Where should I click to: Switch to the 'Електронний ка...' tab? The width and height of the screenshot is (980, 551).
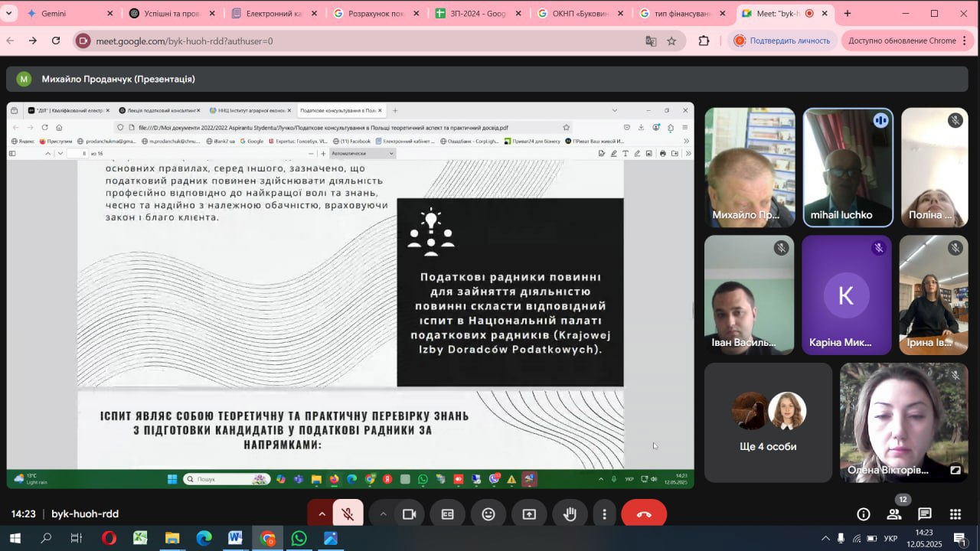click(274, 13)
